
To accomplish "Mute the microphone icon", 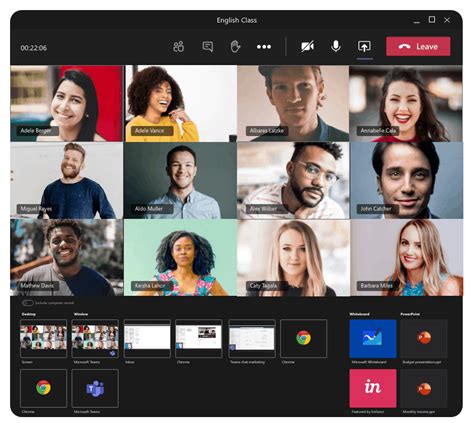I will (x=336, y=47).
